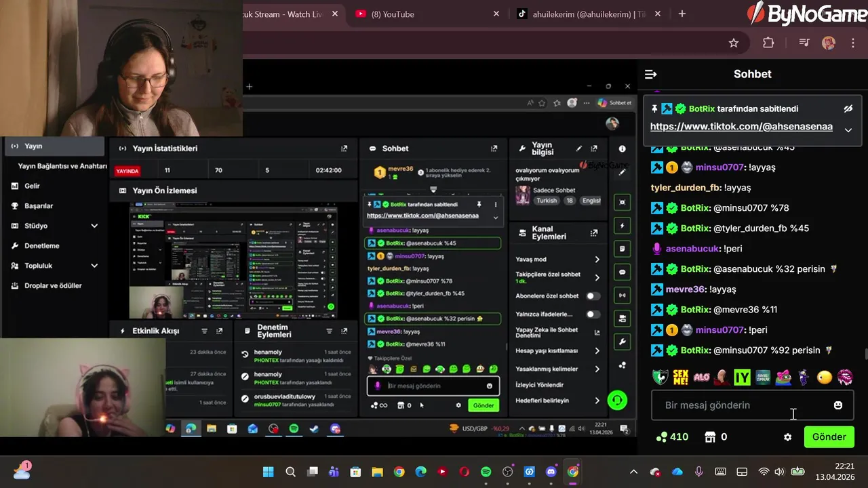Pop out the Kanal Eylemleri panel
This screenshot has width=868, height=488.
594,232
